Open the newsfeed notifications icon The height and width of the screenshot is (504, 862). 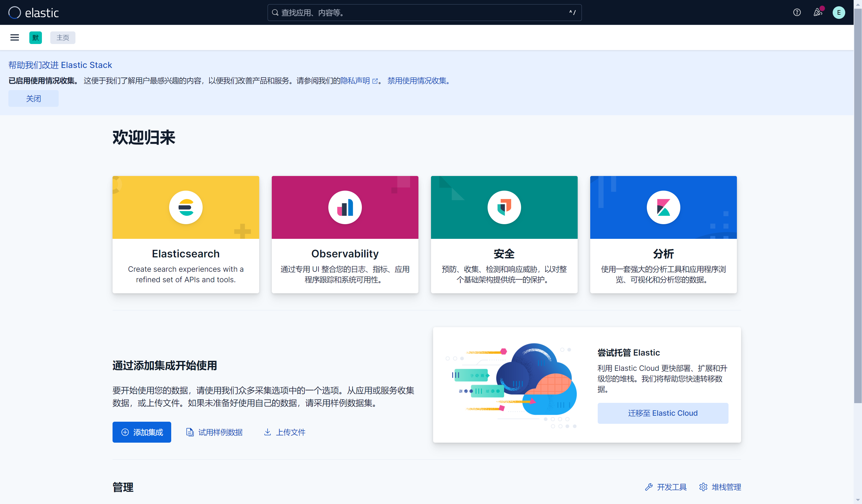click(x=817, y=13)
